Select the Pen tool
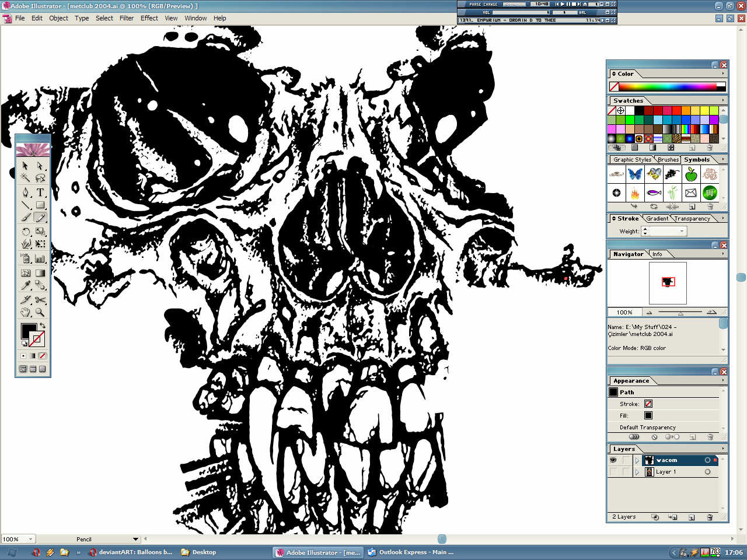The height and width of the screenshot is (560, 747). click(x=25, y=192)
